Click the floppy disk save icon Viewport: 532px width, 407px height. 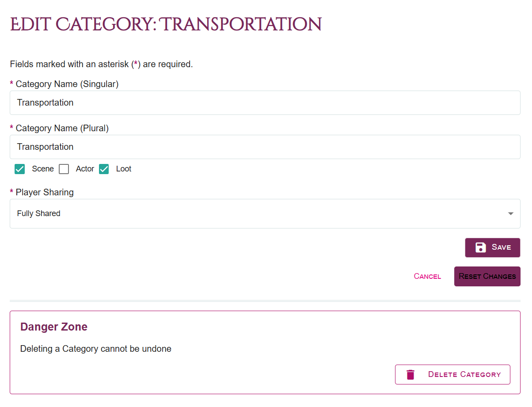point(480,247)
